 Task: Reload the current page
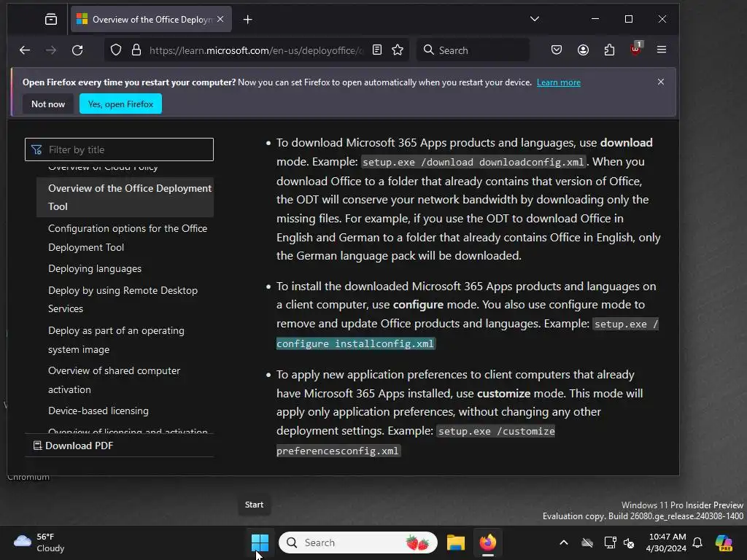(77, 50)
